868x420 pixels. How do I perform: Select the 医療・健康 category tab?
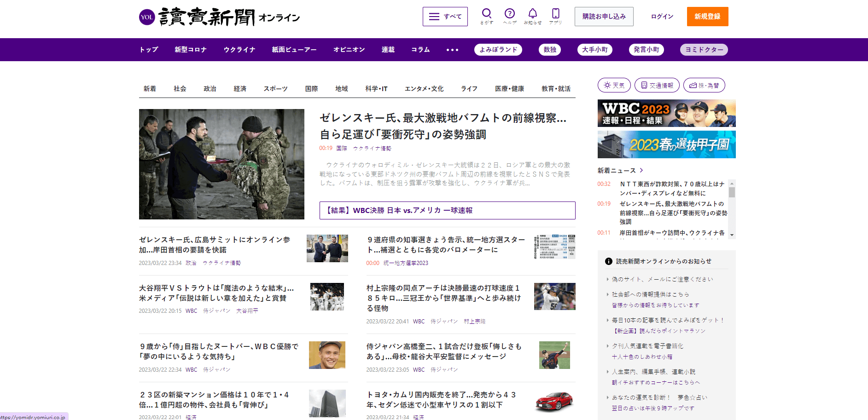(x=510, y=89)
